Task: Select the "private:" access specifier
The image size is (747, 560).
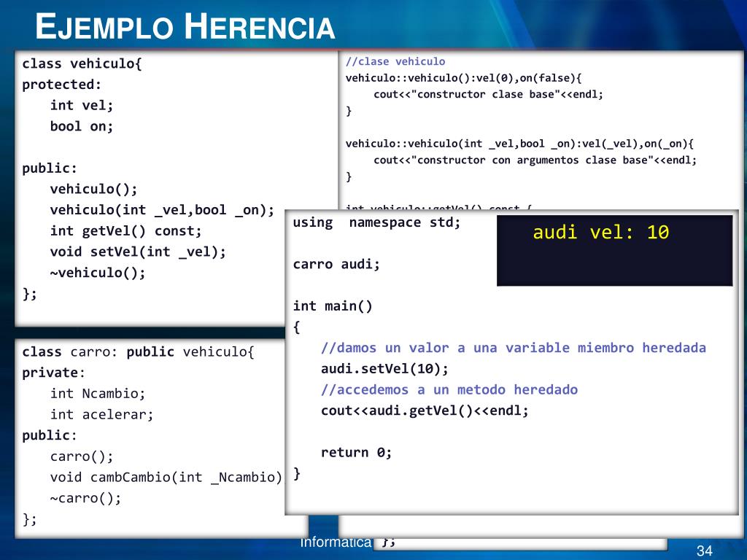Action: click(53, 373)
